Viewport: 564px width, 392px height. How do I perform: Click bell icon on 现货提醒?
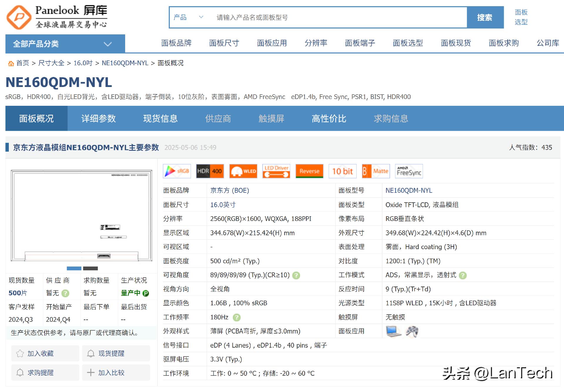[x=91, y=354]
